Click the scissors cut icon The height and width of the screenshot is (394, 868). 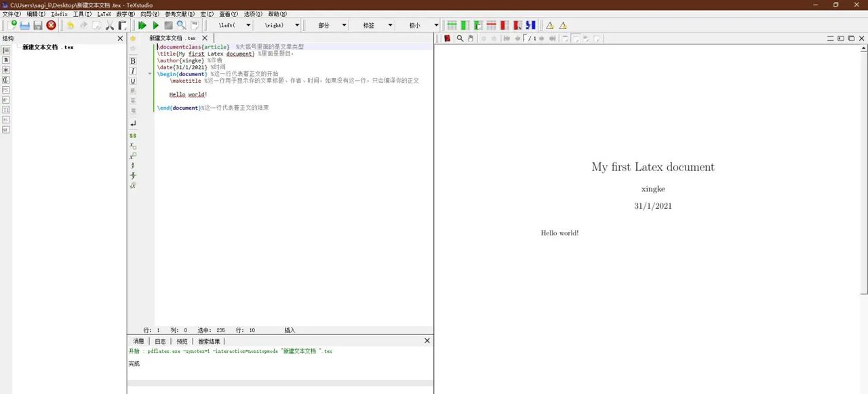(x=110, y=25)
